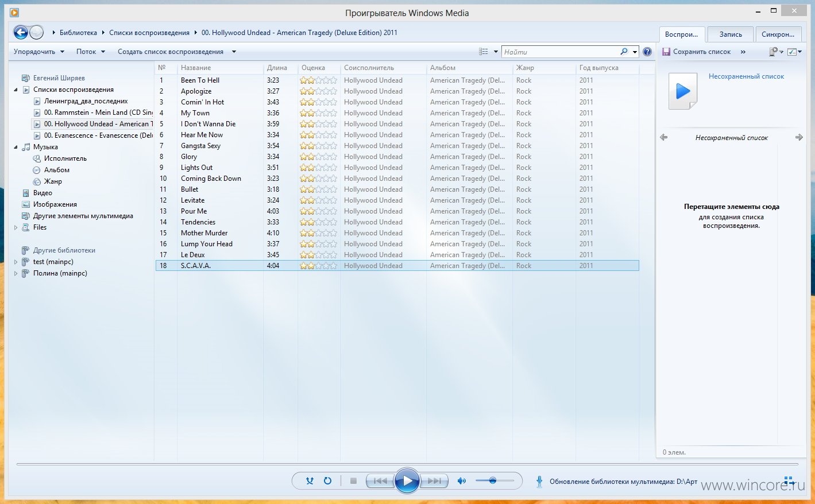This screenshot has width=815, height=504.
Task: Skip to the next track
Action: 434,481
